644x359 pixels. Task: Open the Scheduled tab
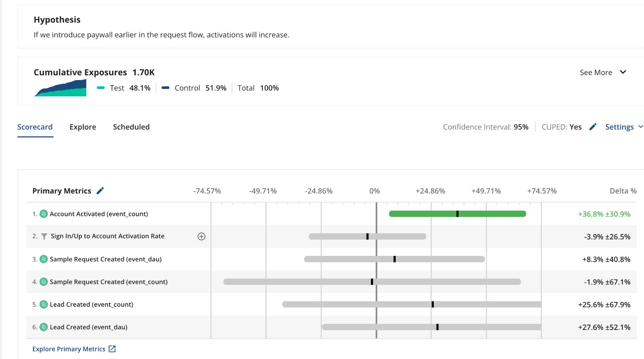(x=131, y=127)
